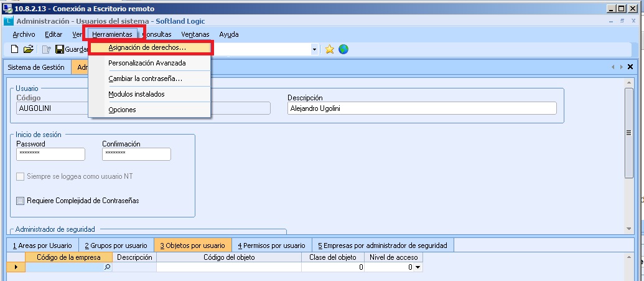Click the yellow star favorites icon
The height and width of the screenshot is (281, 644).
330,49
